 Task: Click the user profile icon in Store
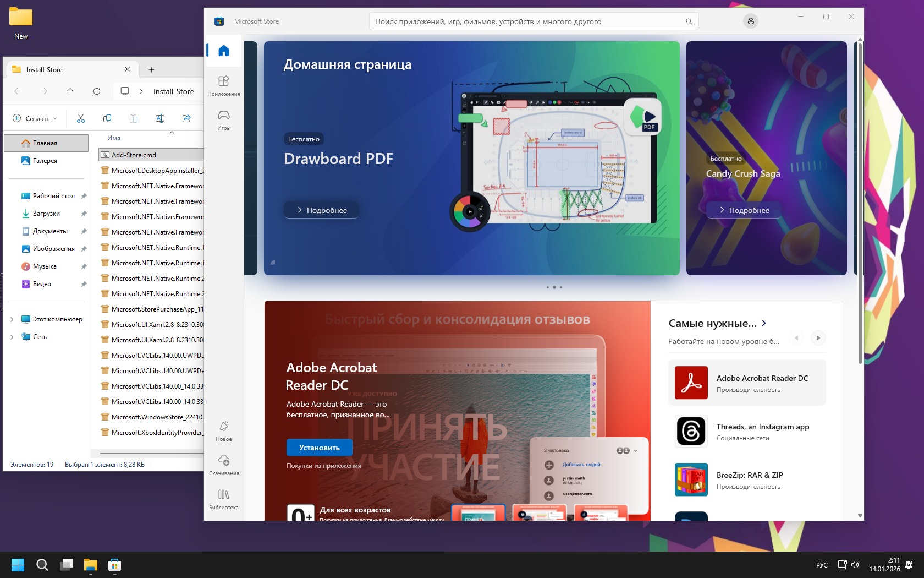(750, 21)
